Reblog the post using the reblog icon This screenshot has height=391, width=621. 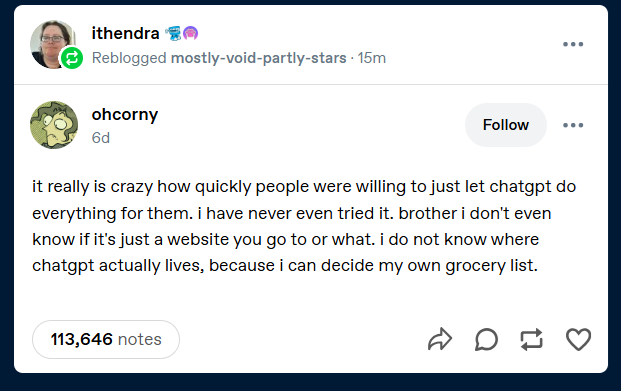pyautogui.click(x=531, y=340)
